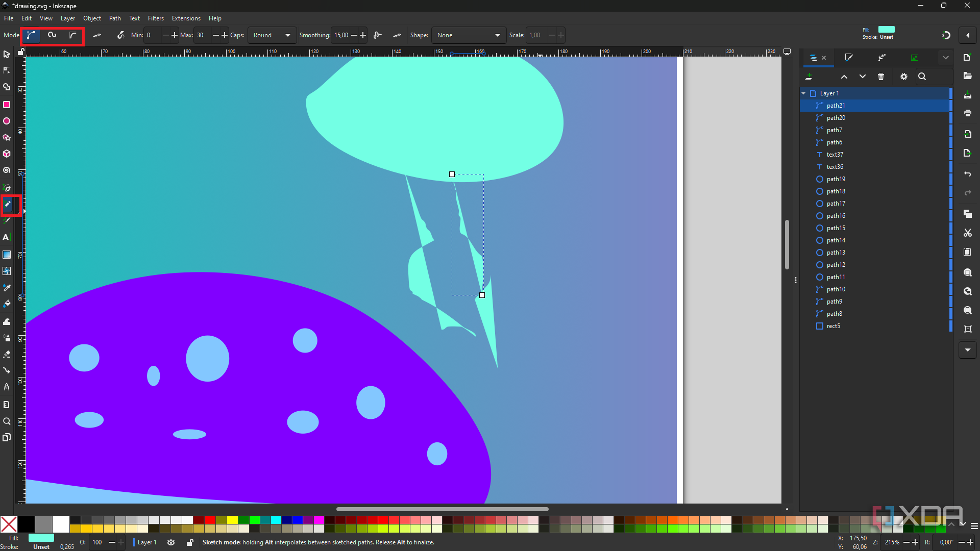Viewport: 980px width, 551px height.
Task: Switch to the Fill and Stroke panel tab
Action: pyautogui.click(x=849, y=58)
